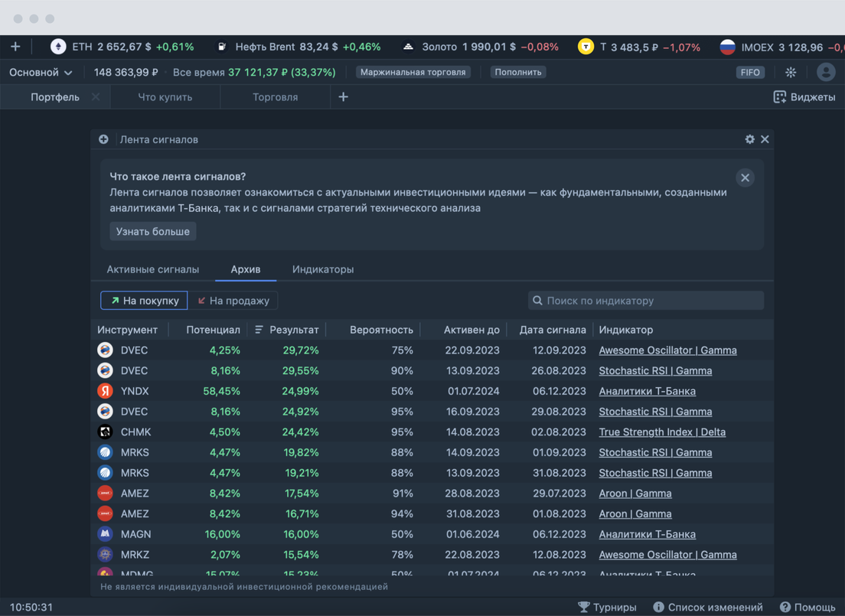Add a new workspace tab
Image resolution: width=845 pixels, height=616 pixels.
343,97
